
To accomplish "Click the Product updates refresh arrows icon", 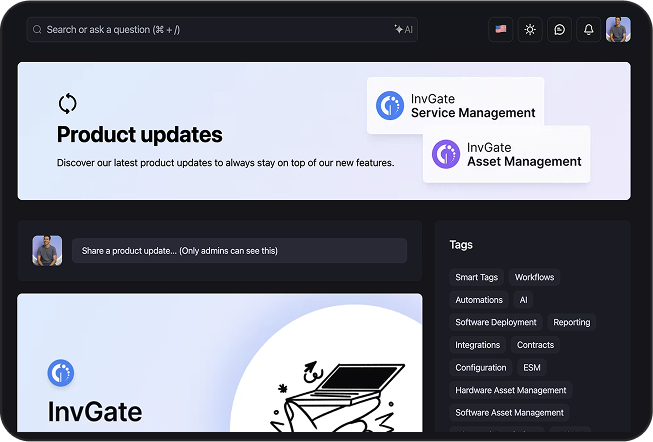I will coord(67,103).
